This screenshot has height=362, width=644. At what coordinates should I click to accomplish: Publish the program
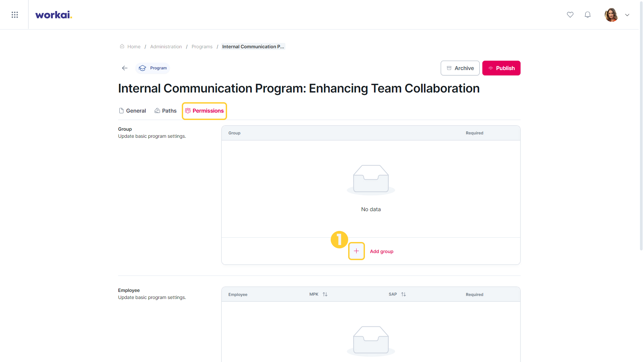(501, 68)
